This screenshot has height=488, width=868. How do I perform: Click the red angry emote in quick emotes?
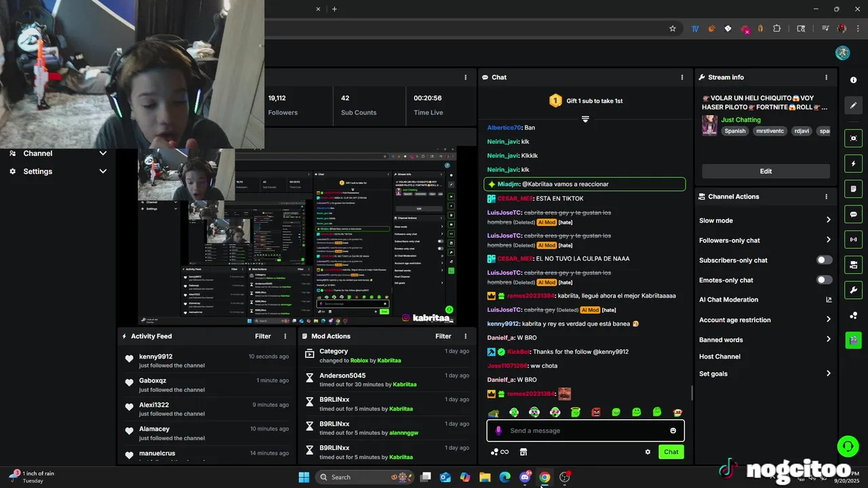coord(595,412)
